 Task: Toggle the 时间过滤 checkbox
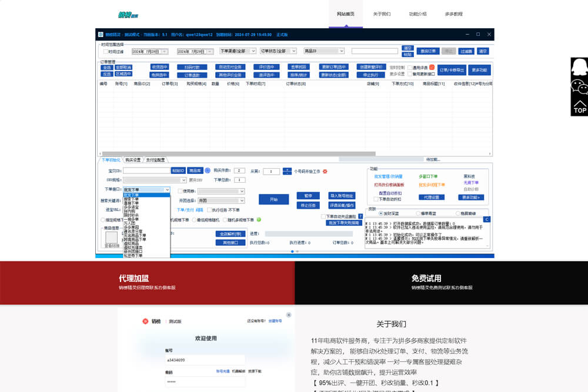tap(106, 52)
